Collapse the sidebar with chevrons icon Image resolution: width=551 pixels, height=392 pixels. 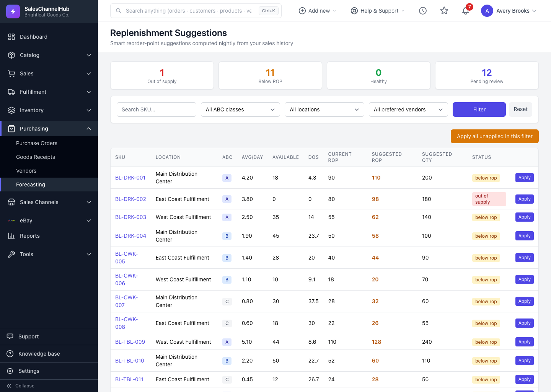[x=9, y=386]
